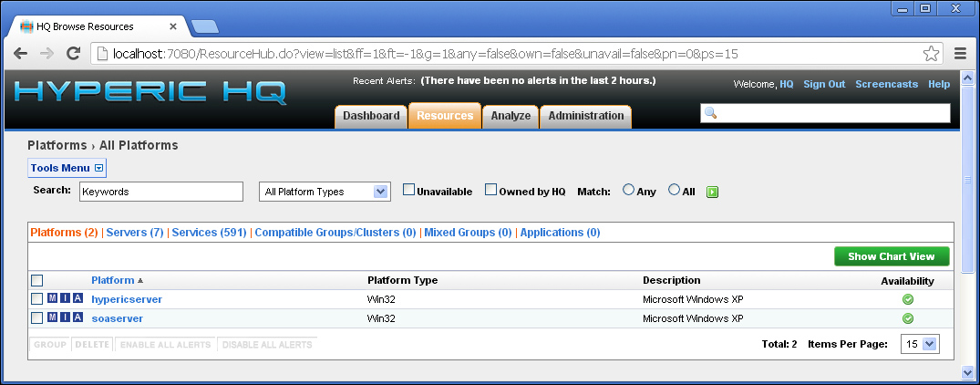Open the Administration tab

585,116
